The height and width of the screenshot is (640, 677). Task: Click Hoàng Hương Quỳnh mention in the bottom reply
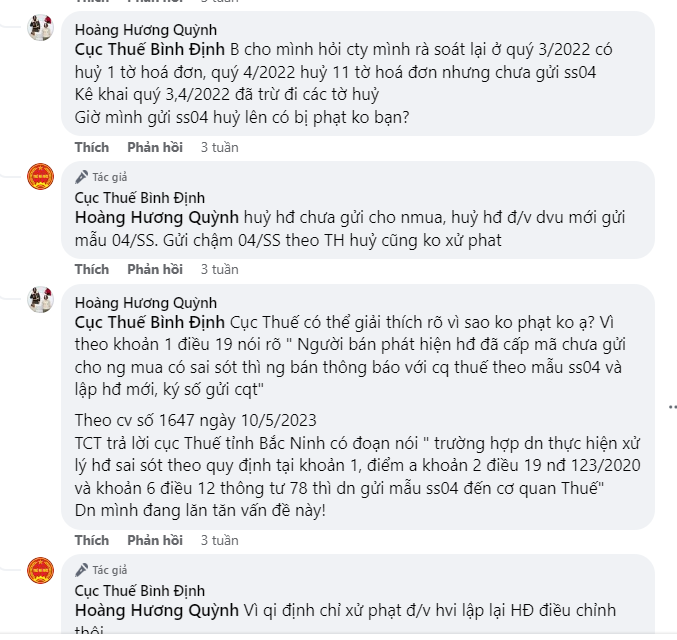(x=157, y=610)
